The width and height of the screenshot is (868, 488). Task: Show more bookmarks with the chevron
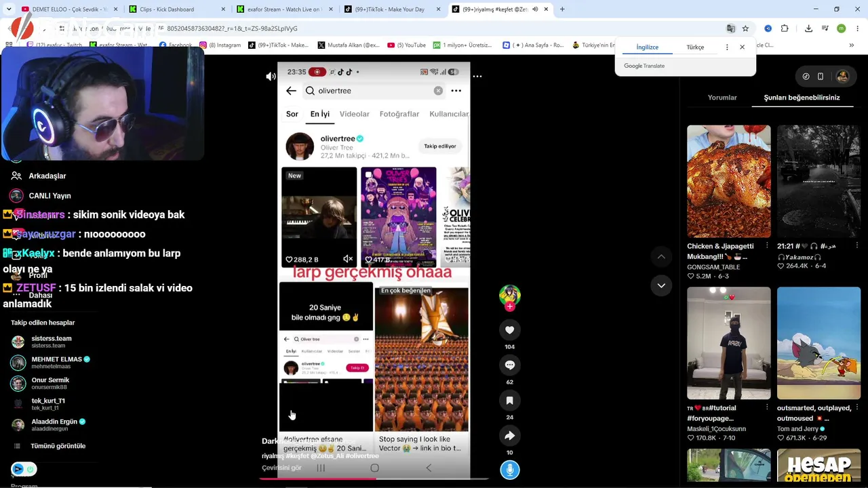[852, 45]
